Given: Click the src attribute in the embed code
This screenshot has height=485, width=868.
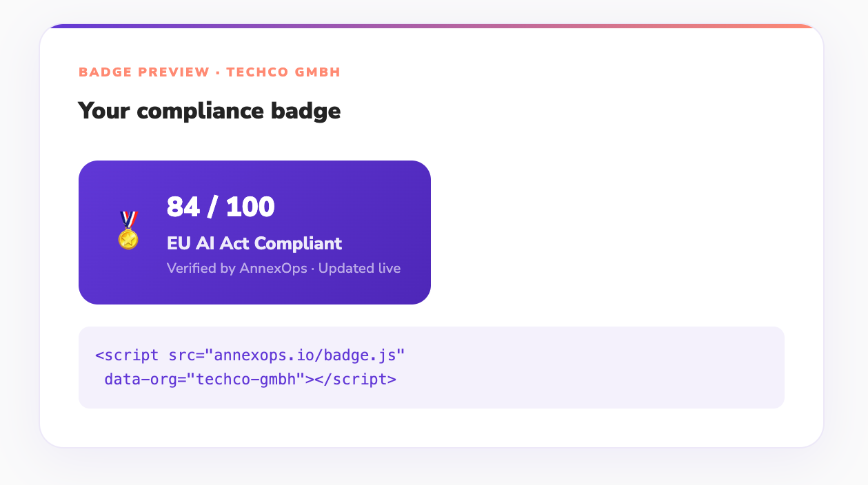Looking at the screenshot, I should [x=182, y=355].
